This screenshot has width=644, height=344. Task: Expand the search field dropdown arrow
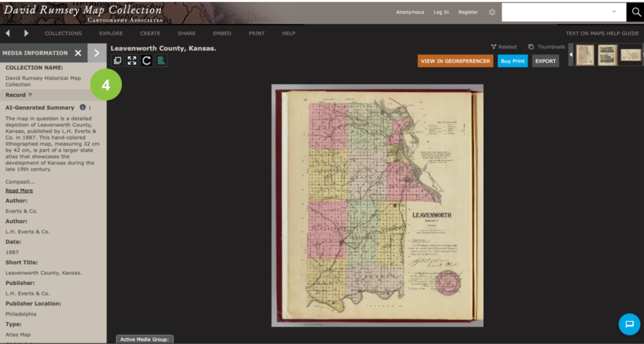614,12
